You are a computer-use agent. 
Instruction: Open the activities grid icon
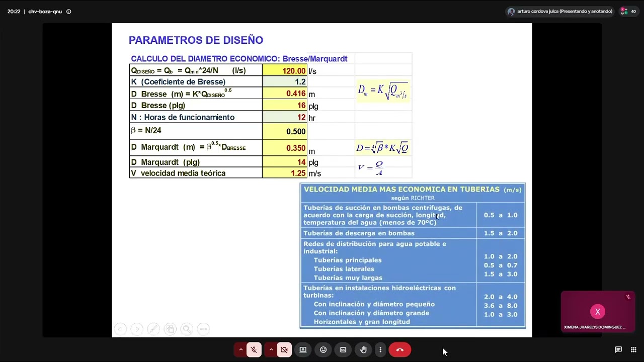pos(633,350)
